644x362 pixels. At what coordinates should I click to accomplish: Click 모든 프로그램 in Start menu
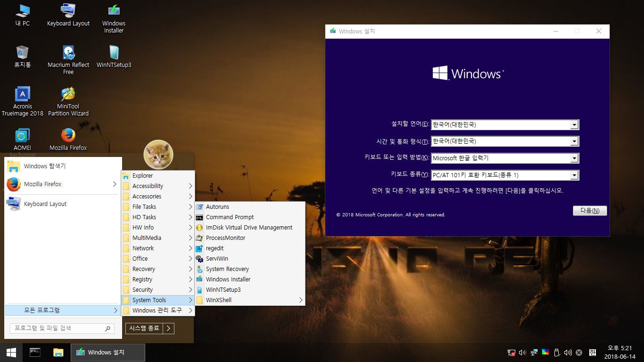point(62,310)
